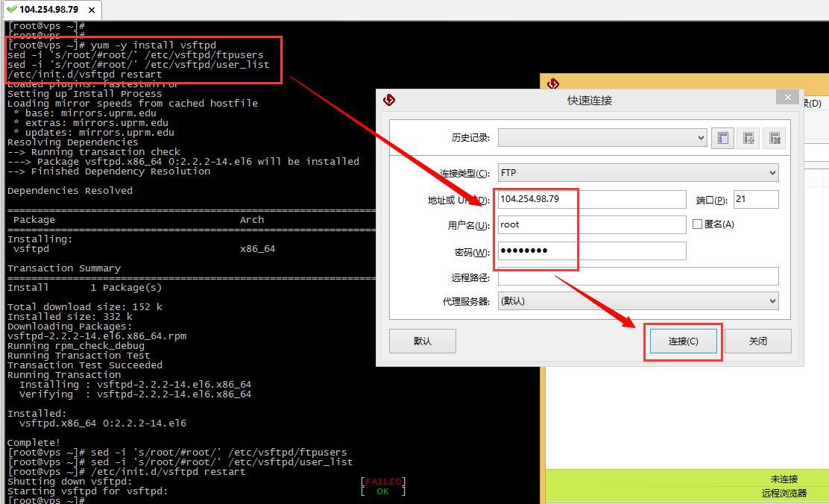Viewport: 829px width, 504px height.
Task: Click the 默认 default button
Action: pos(423,341)
